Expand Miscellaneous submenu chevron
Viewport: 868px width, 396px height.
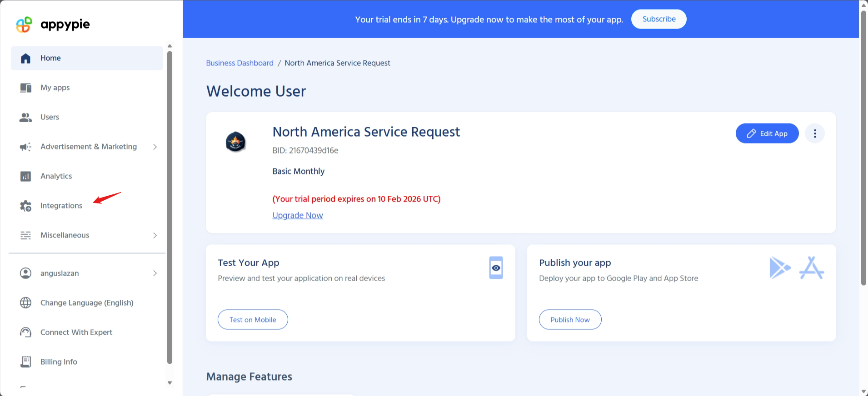(155, 235)
